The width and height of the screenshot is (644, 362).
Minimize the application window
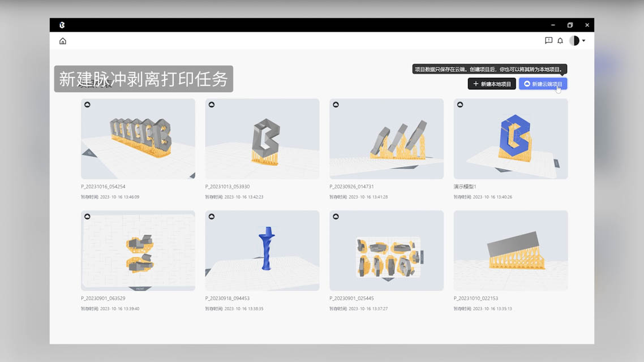(x=553, y=25)
